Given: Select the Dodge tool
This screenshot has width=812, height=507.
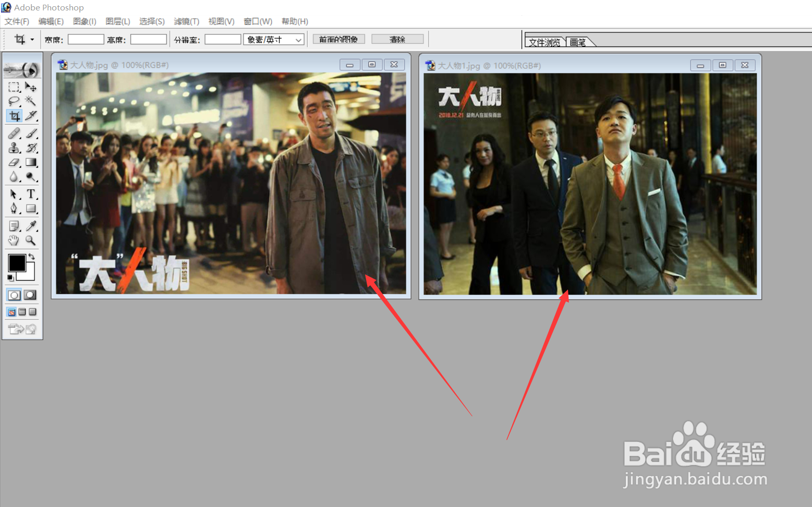Looking at the screenshot, I should 31,177.
